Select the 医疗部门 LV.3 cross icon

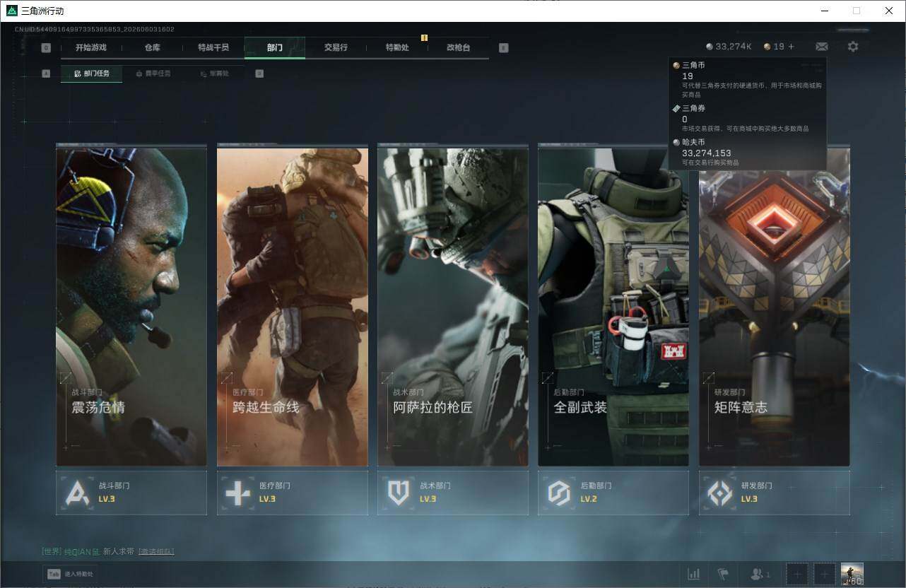[x=237, y=493]
